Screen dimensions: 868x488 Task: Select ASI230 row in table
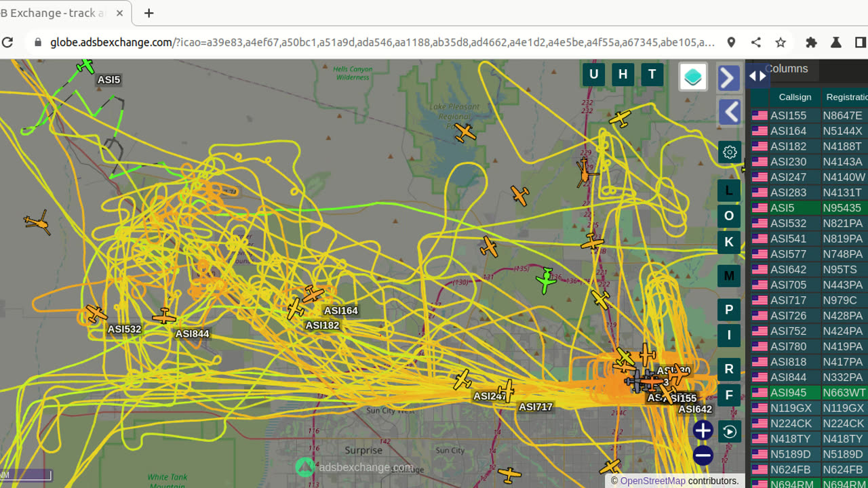809,161
